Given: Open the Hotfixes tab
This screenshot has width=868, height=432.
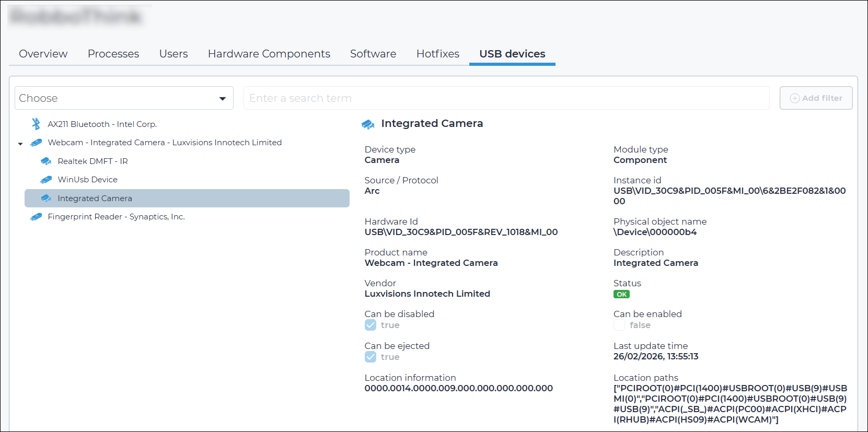Looking at the screenshot, I should coord(438,54).
